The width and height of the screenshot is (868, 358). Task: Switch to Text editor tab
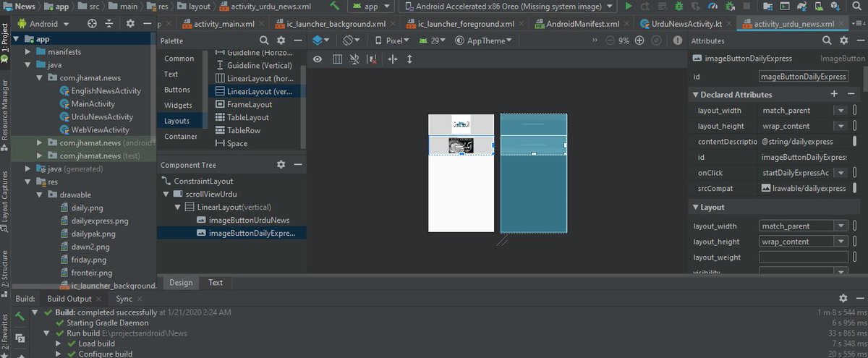(x=216, y=283)
